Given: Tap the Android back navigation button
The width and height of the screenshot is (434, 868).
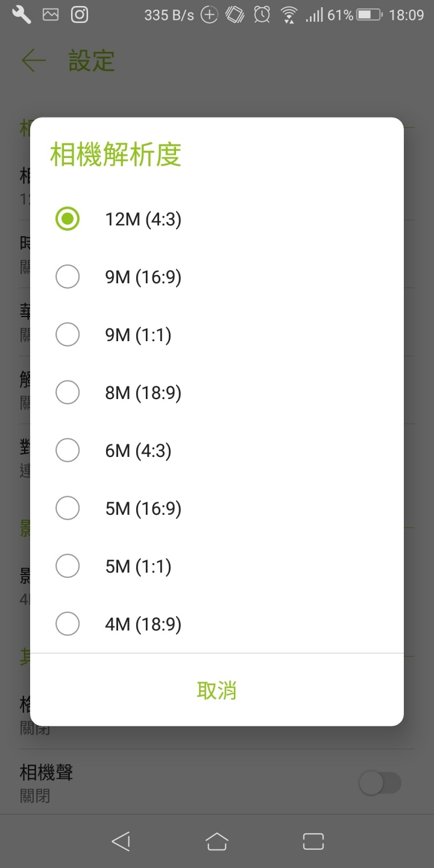Looking at the screenshot, I should (121, 841).
